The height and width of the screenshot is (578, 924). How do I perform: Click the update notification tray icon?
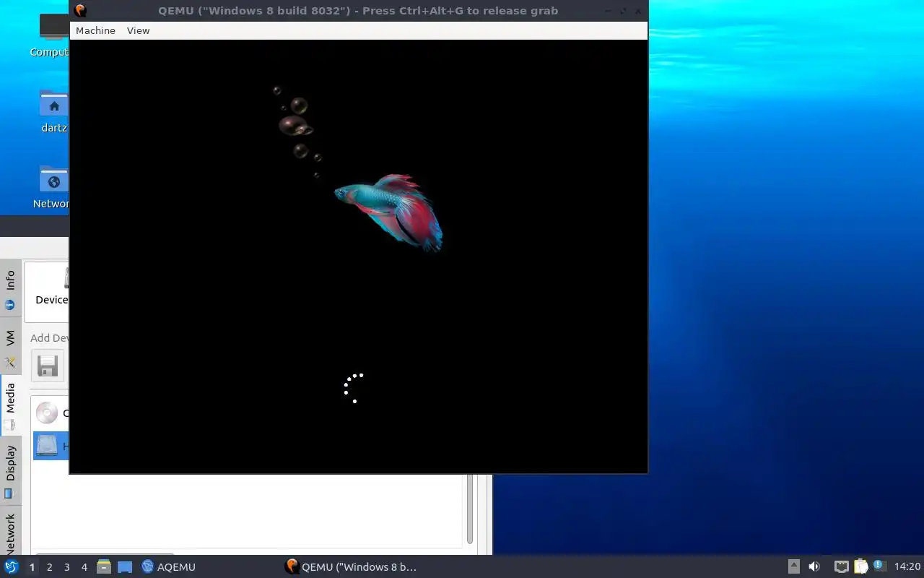879,566
